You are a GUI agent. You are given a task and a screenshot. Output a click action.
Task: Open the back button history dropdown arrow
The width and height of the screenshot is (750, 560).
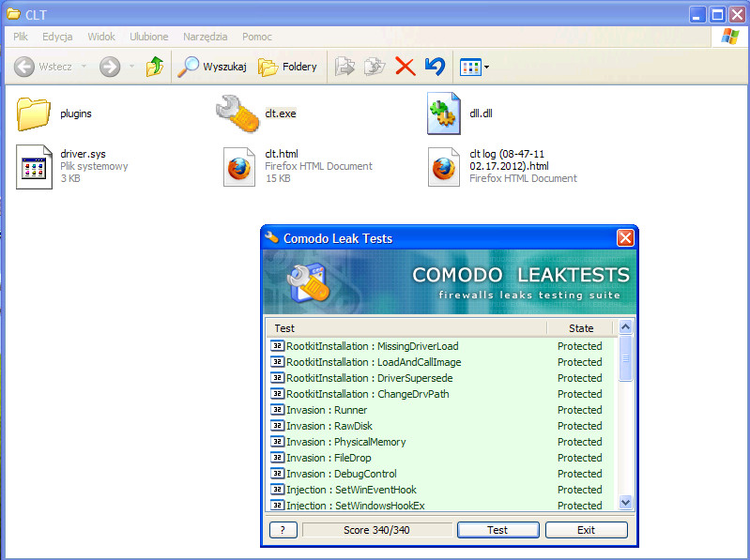[x=84, y=67]
